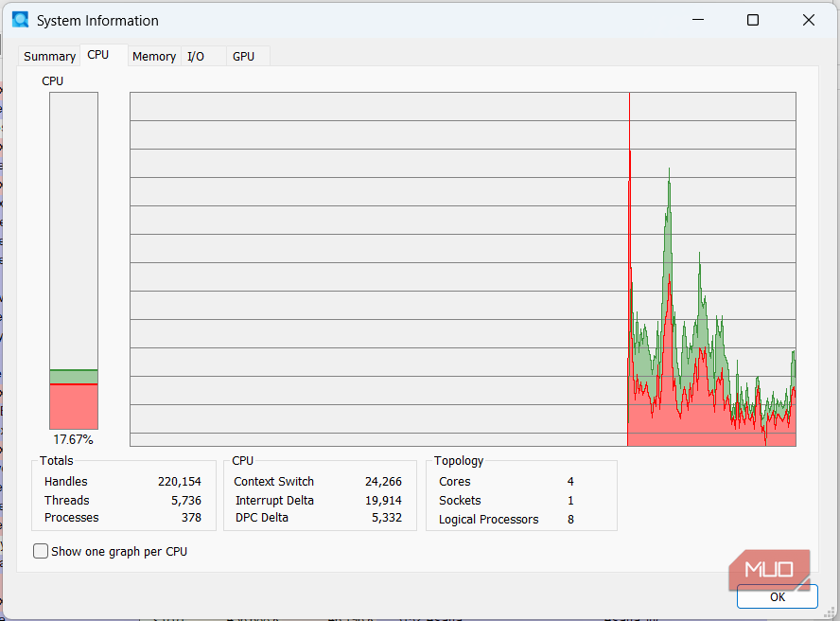Close the System Information window
This screenshot has width=840, height=621.
[x=809, y=21]
